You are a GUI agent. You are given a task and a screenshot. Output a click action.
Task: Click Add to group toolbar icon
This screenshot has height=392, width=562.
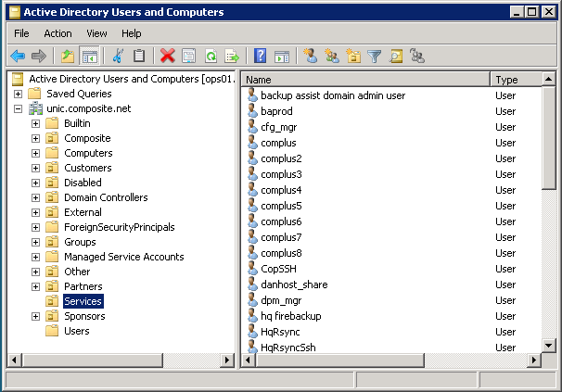pos(417,57)
